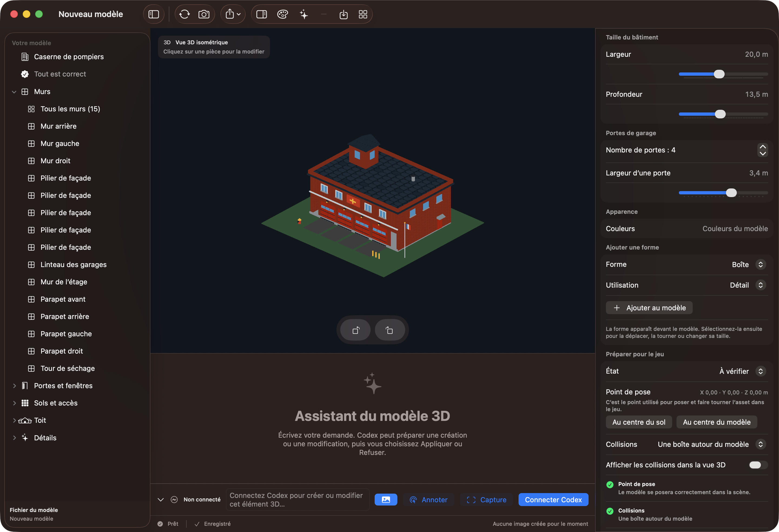The height and width of the screenshot is (532, 779).
Task: Click Couleurs du modèle option
Action: 735,228
